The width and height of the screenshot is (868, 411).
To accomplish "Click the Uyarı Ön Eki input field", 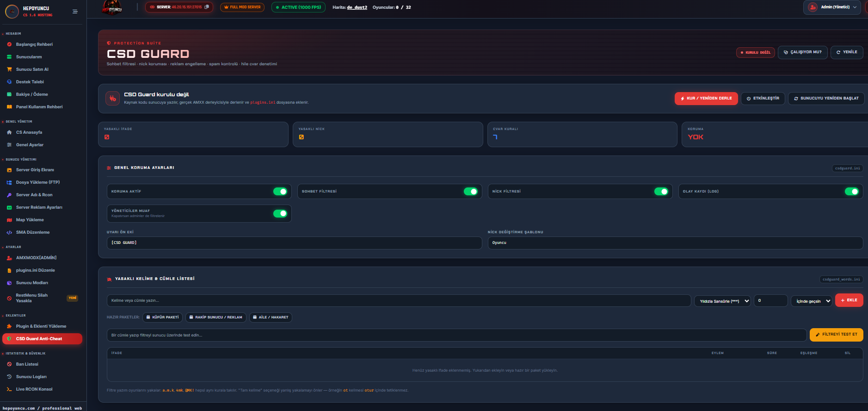I will (294, 243).
